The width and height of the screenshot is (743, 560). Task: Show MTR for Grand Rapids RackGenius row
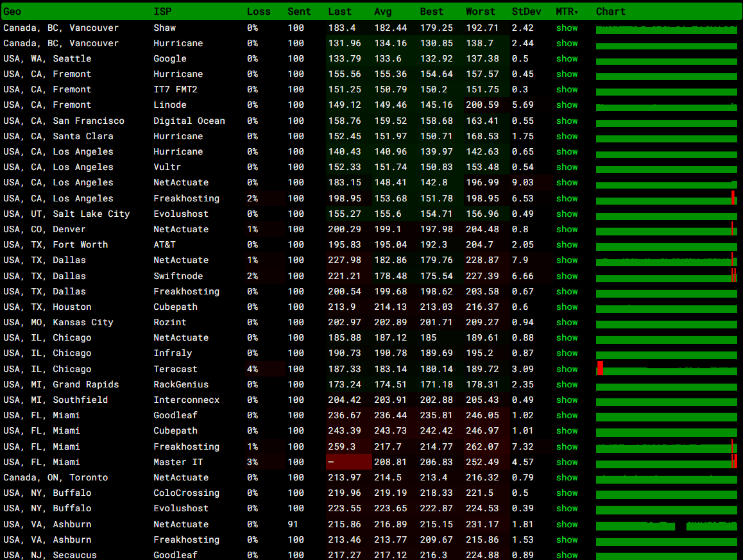coord(567,384)
